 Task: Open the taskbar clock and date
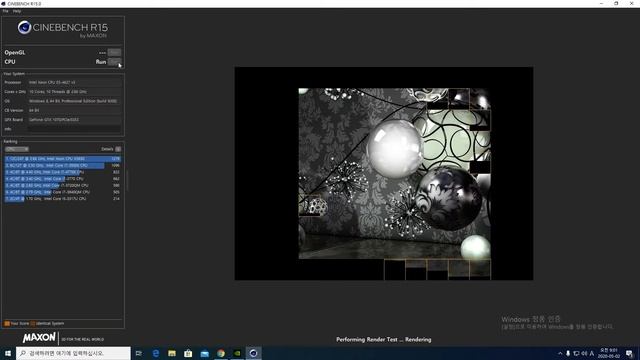[609, 353]
